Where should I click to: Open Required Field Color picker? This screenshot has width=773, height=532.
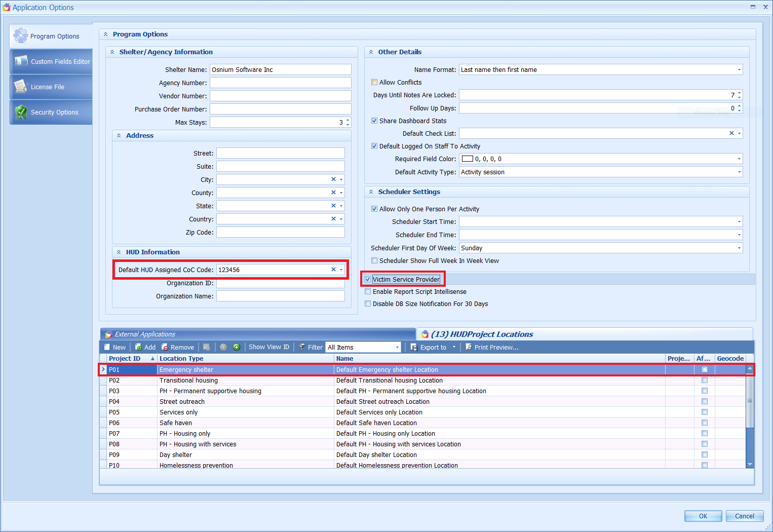[739, 159]
